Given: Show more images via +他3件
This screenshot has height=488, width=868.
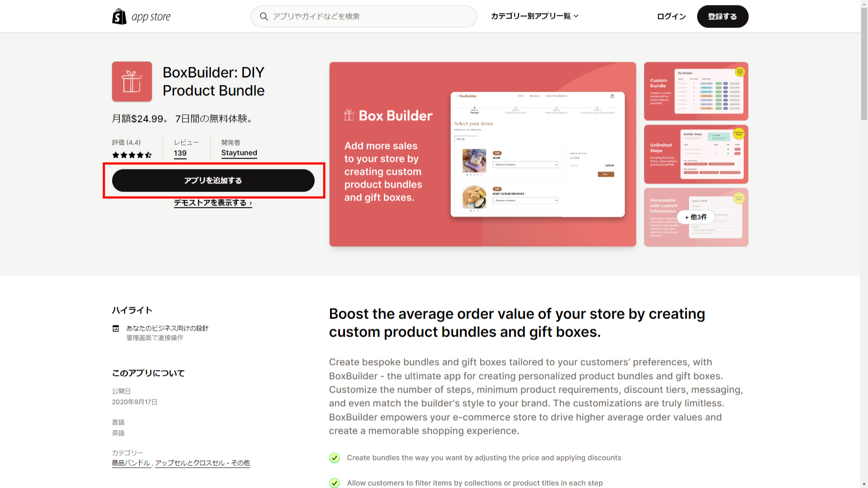Looking at the screenshot, I should [696, 217].
